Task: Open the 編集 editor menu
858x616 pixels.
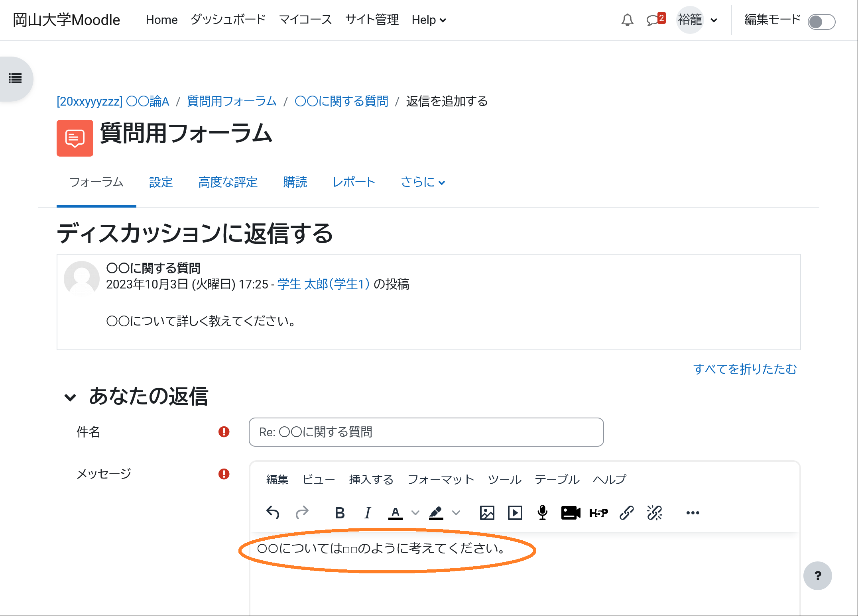Action: 277,479
